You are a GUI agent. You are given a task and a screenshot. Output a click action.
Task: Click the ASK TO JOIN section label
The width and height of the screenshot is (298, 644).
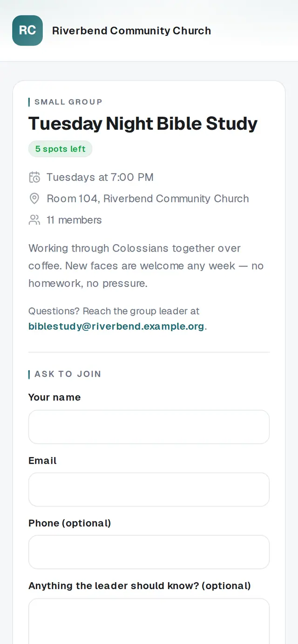click(x=68, y=374)
